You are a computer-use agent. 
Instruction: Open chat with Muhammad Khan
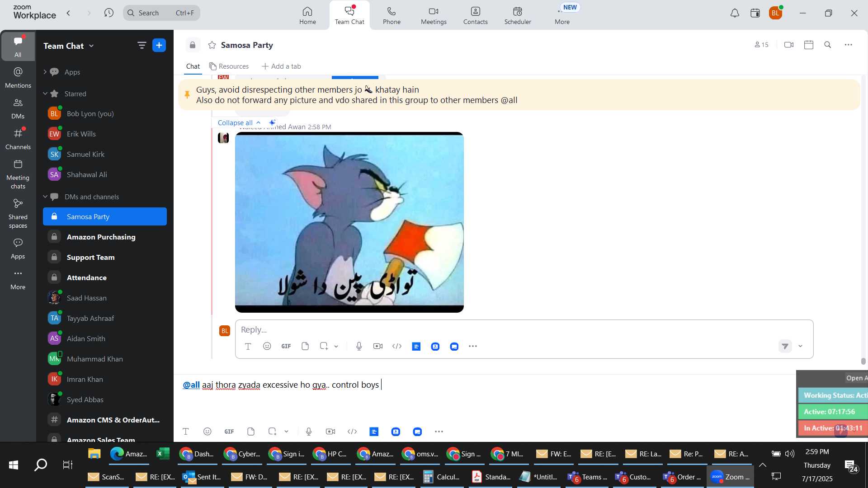point(105,359)
